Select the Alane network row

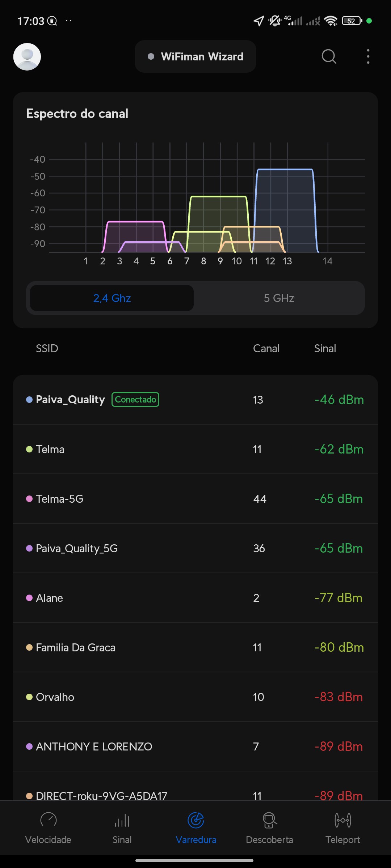tap(195, 598)
